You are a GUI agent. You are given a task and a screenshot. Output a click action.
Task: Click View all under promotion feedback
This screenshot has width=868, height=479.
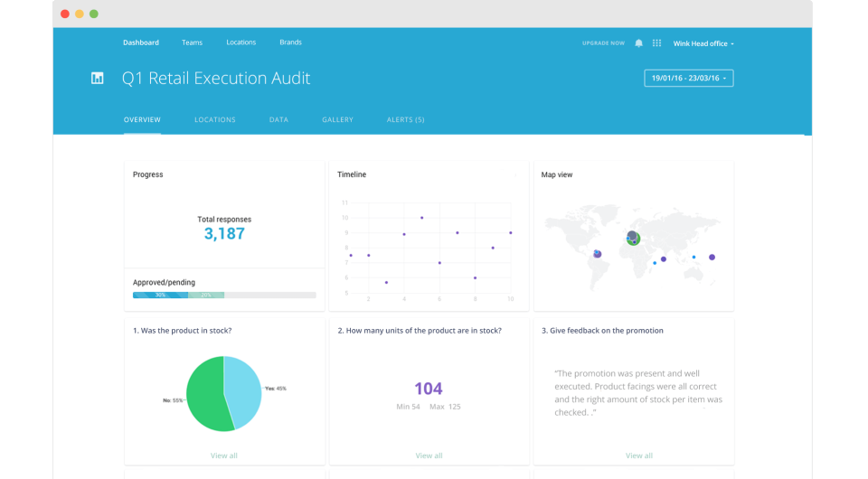[639, 456]
